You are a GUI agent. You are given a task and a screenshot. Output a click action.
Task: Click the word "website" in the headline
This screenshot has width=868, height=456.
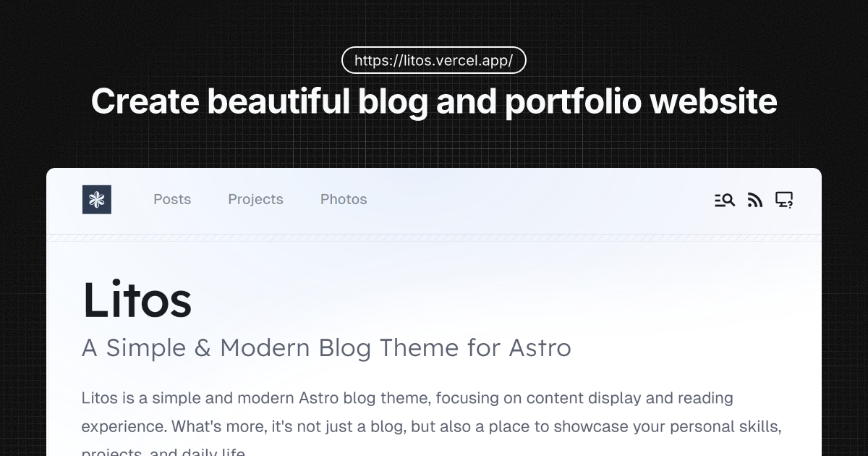713,101
